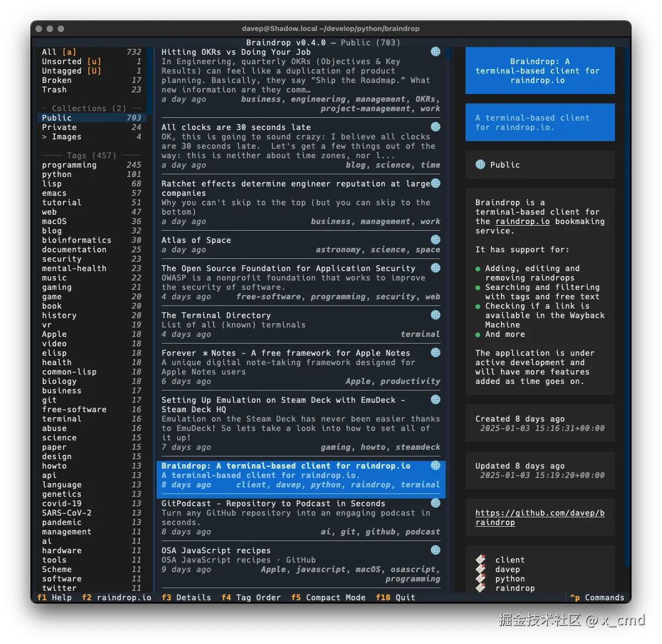Click the Updated 8 days ago field

tap(540, 470)
